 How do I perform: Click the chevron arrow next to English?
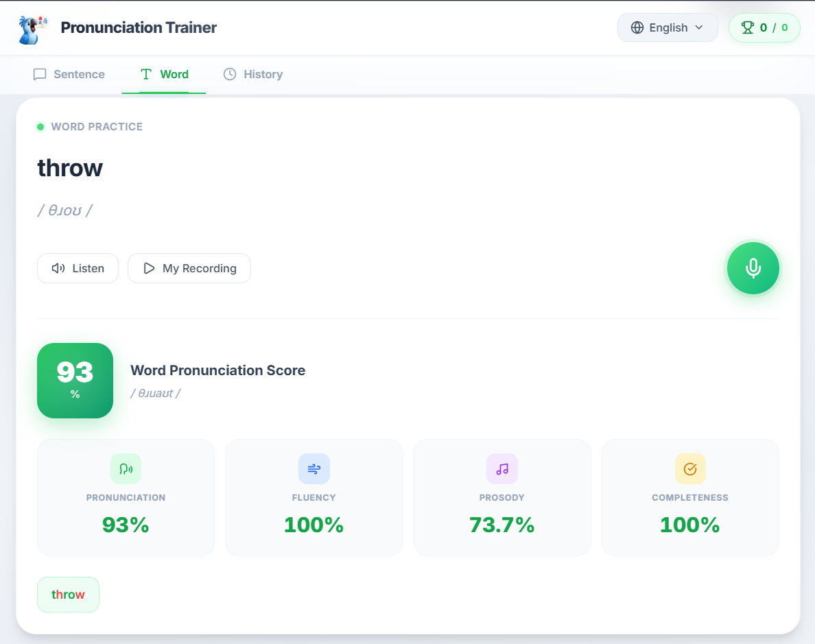[699, 27]
